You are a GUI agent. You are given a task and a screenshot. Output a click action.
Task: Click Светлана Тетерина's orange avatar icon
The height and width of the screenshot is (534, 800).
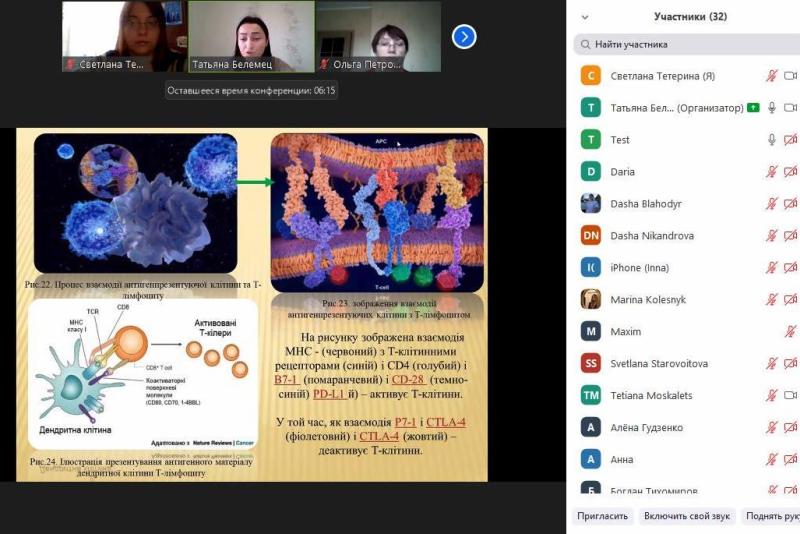[591, 76]
